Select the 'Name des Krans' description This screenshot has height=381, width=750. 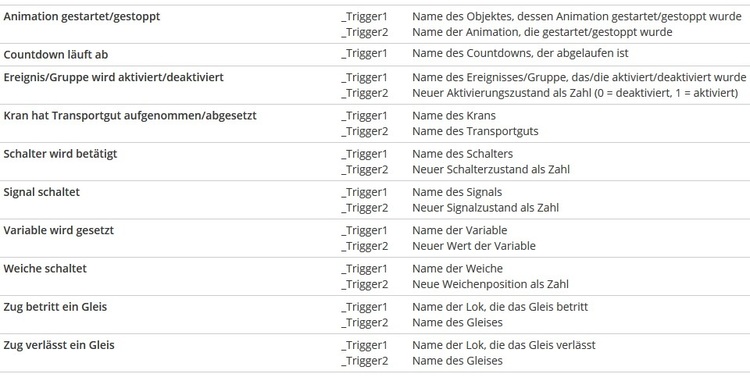[454, 116]
